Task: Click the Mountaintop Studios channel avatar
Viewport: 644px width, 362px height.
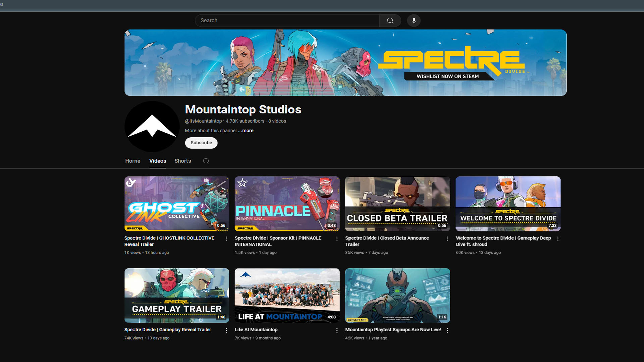Action: pos(152,126)
